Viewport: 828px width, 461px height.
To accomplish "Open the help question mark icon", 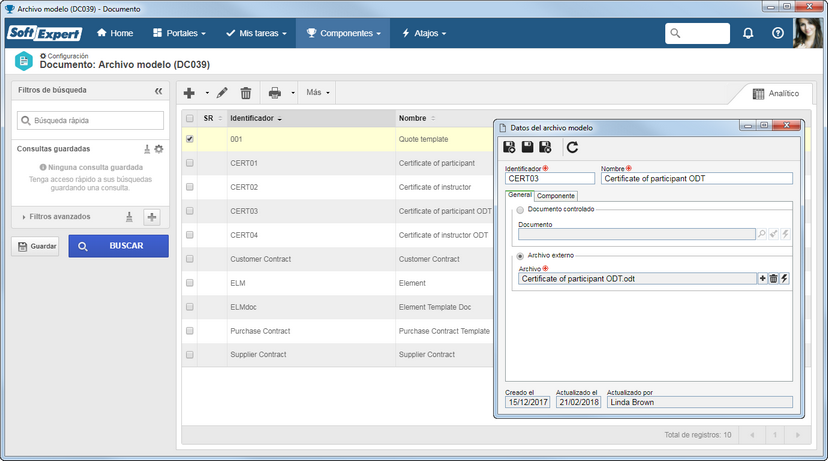I will coord(778,33).
